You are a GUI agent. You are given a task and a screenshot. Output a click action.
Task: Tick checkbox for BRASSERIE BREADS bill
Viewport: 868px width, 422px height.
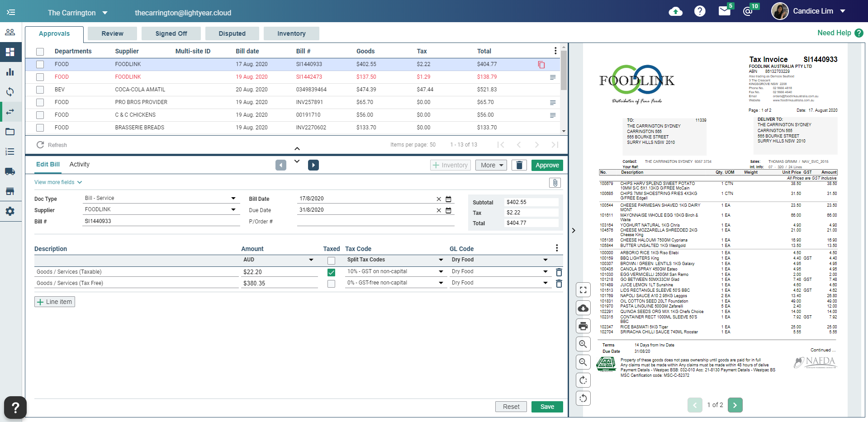coord(40,128)
